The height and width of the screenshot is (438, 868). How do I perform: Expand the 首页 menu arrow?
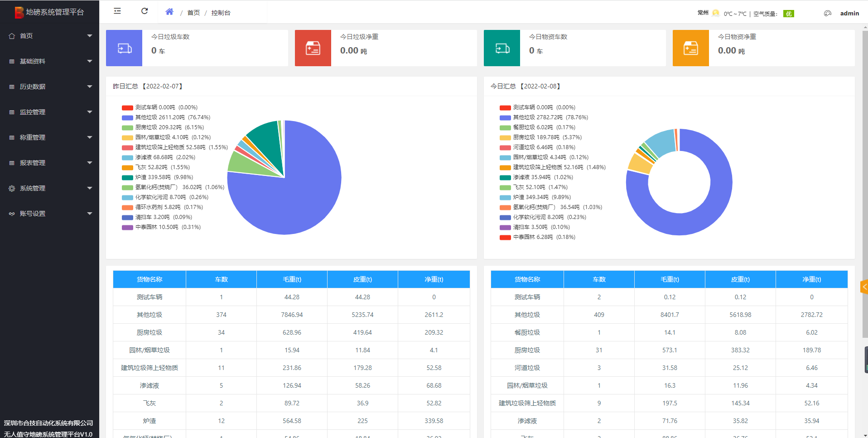point(90,36)
